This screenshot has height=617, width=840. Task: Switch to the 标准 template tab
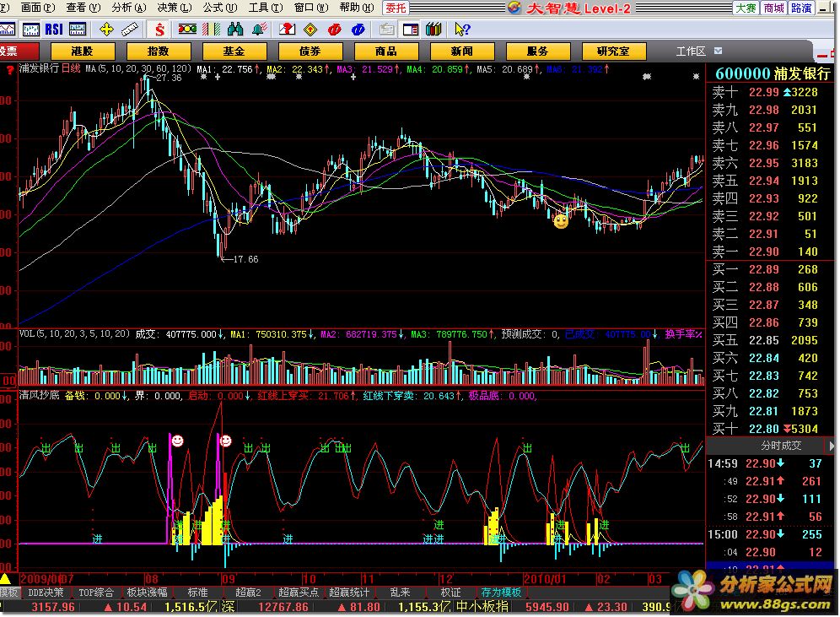(x=197, y=593)
